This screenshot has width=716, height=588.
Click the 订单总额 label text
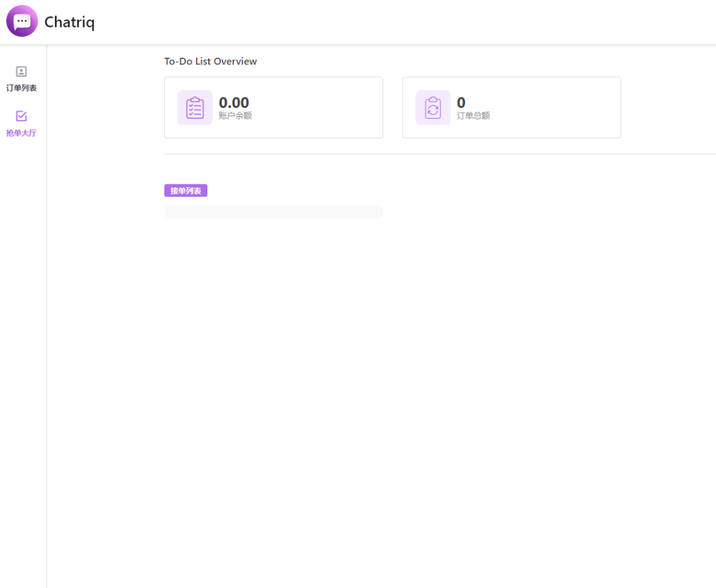tap(473, 115)
